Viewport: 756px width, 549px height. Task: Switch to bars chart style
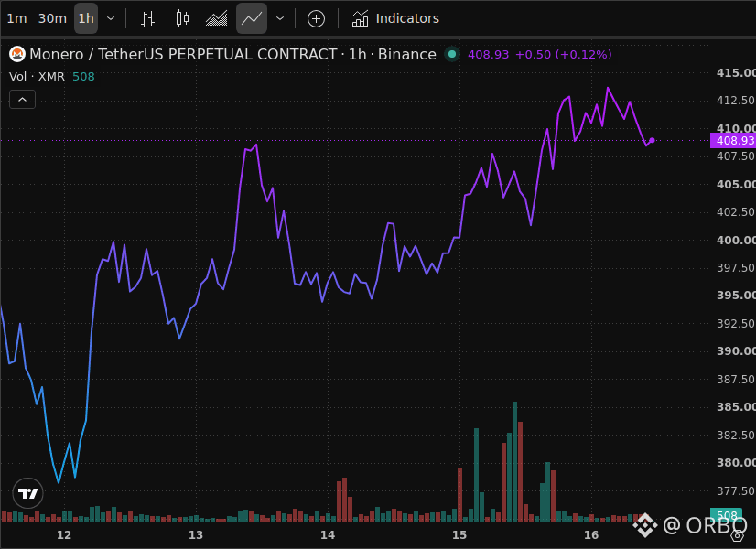pyautogui.click(x=147, y=18)
